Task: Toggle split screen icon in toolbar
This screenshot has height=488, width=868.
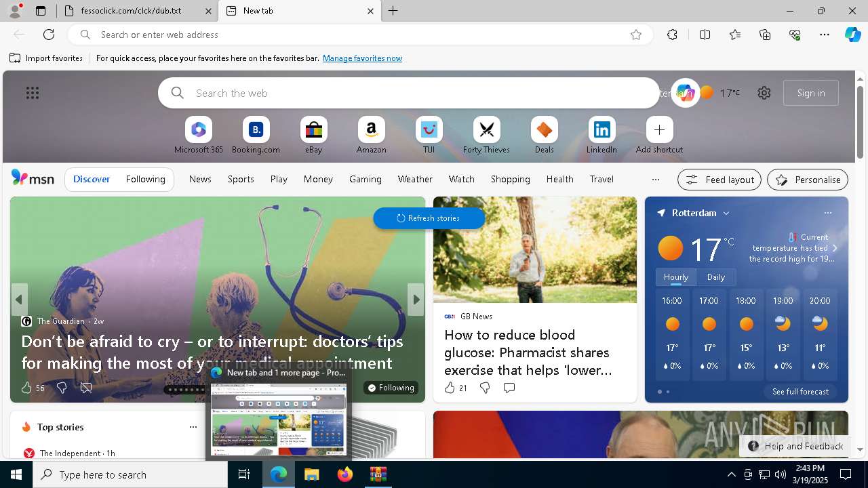Action: pyautogui.click(x=705, y=35)
